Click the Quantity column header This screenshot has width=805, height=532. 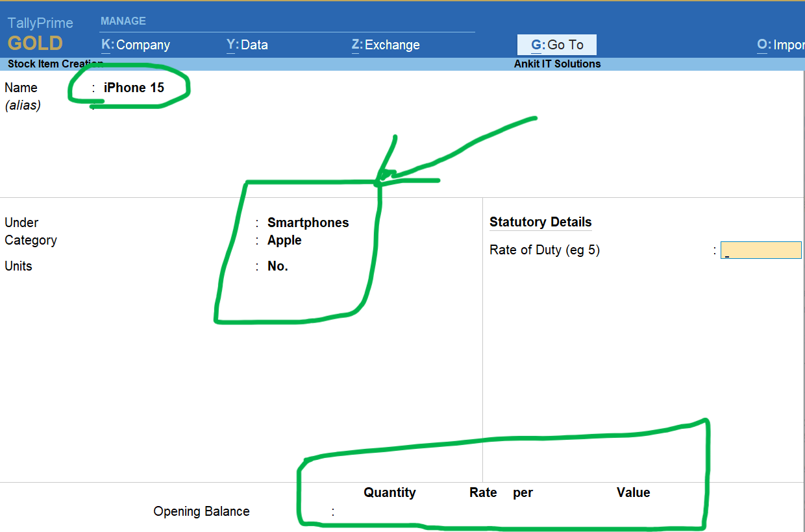coord(390,492)
